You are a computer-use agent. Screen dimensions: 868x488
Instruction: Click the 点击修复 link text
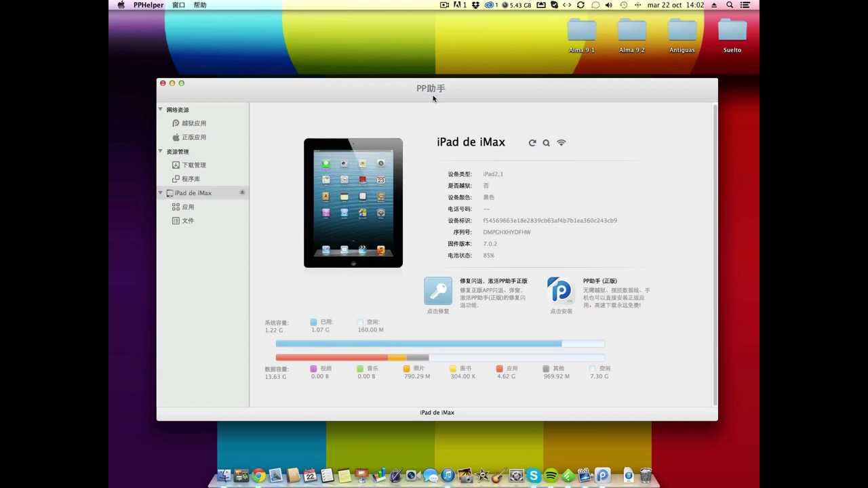tap(438, 311)
